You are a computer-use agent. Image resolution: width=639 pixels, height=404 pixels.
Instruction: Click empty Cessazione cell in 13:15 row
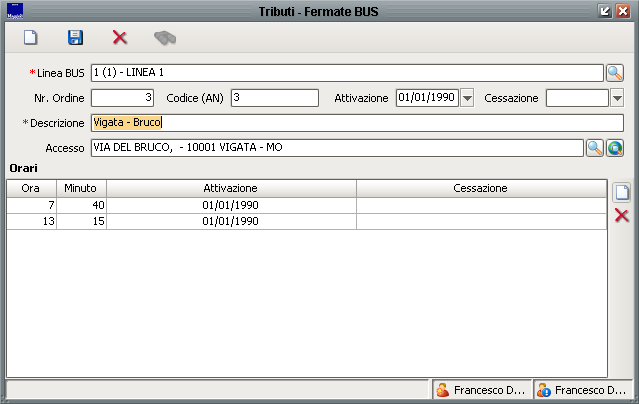pyautogui.click(x=481, y=221)
